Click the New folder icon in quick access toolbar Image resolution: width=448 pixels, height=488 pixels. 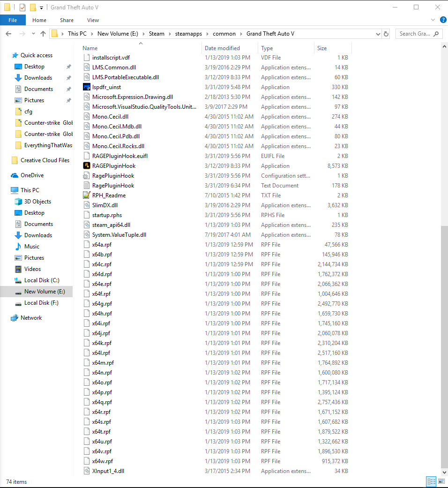pos(33,8)
